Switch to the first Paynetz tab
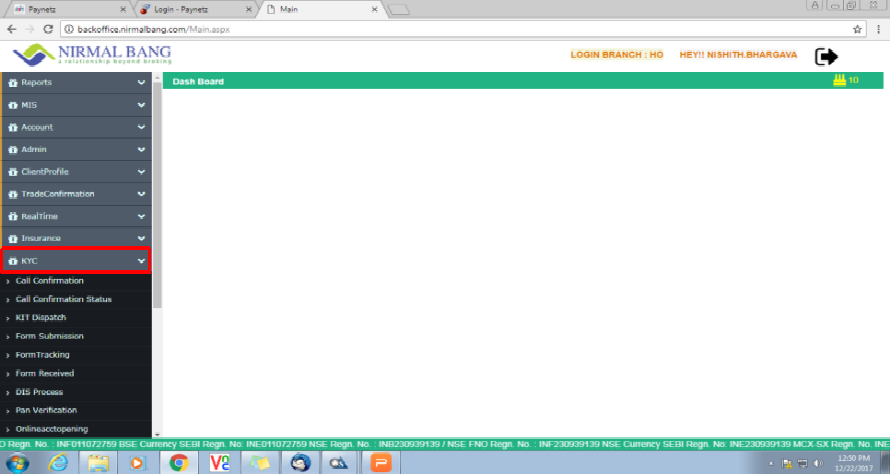 [65, 9]
